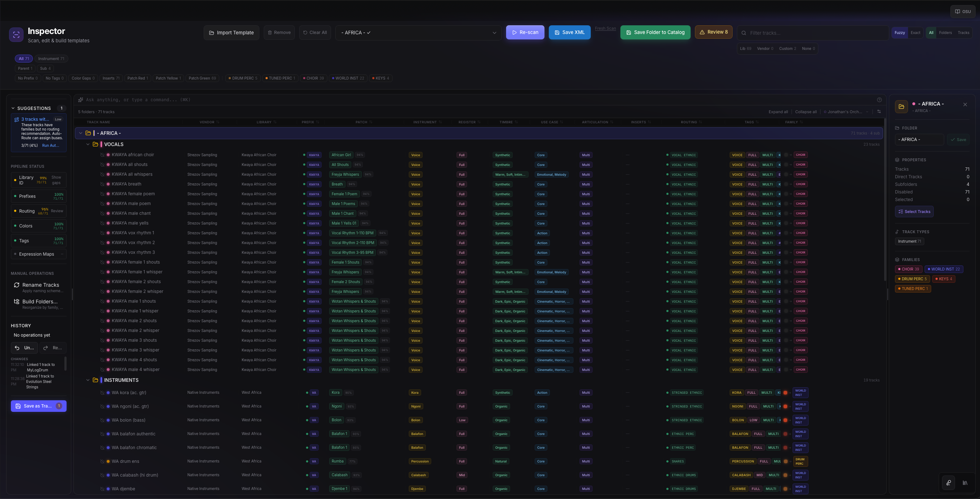Click the folder icon on the INSTRUMENTS row
The height and width of the screenshot is (499, 980).
coord(95,380)
